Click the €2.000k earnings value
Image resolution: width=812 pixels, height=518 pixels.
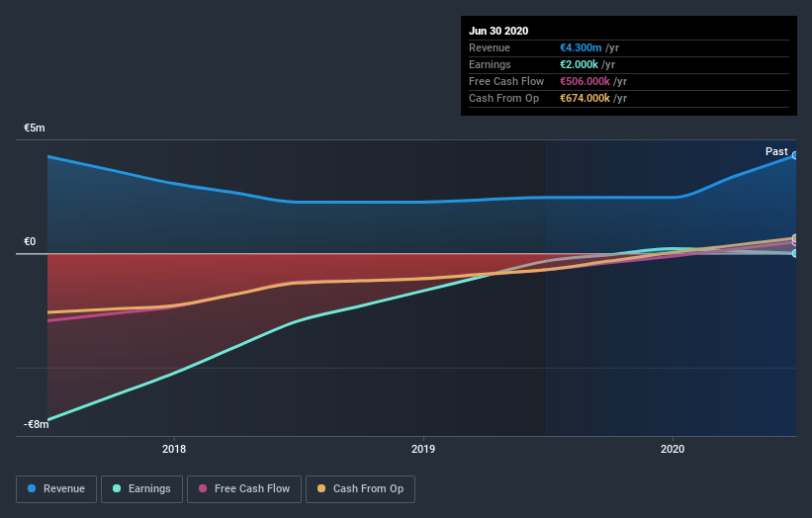[579, 64]
